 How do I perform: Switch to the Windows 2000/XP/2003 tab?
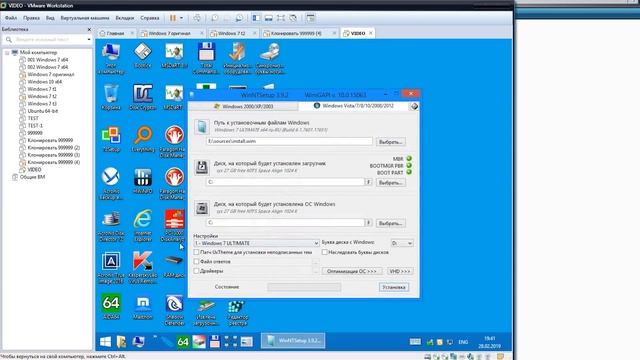[x=243, y=106]
